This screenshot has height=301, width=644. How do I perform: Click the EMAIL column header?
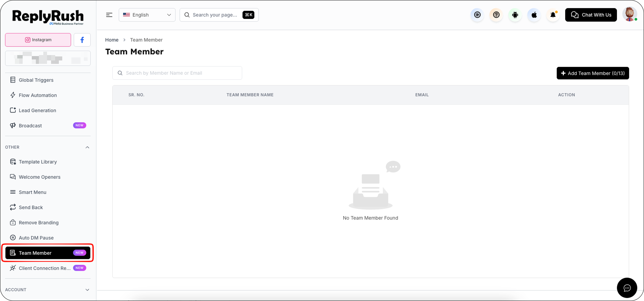422,95
